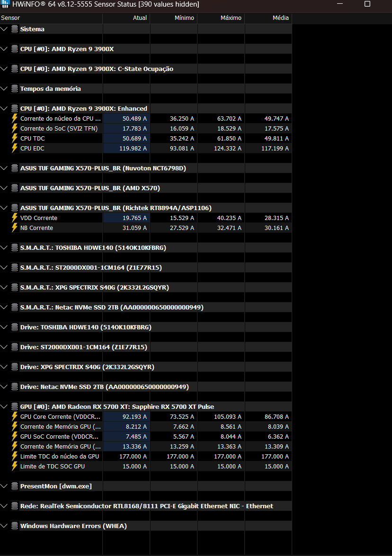Click the lightning icon for GPU Core Corrente
Screen dimensions: 392x556
(x=15, y=417)
